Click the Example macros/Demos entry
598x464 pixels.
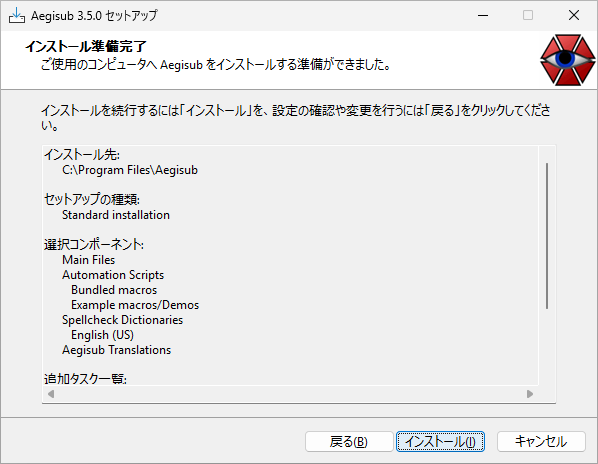[x=135, y=305]
